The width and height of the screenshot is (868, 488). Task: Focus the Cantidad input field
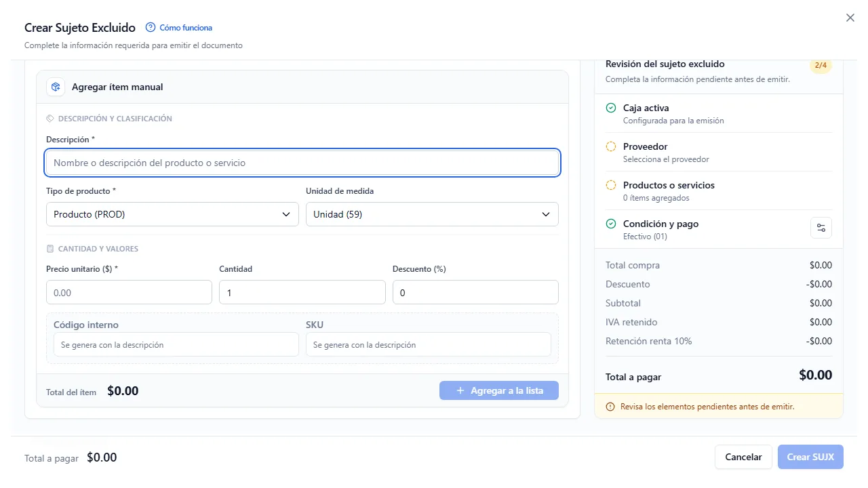(302, 292)
